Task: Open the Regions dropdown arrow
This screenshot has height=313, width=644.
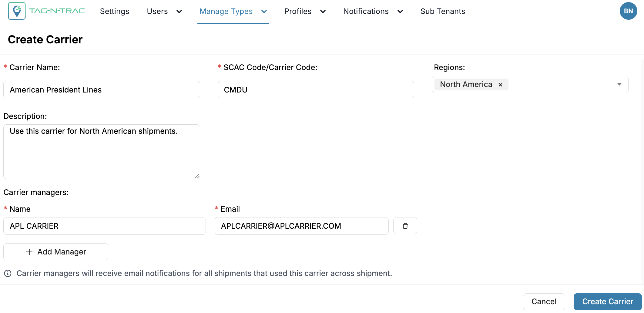Action: [619, 84]
